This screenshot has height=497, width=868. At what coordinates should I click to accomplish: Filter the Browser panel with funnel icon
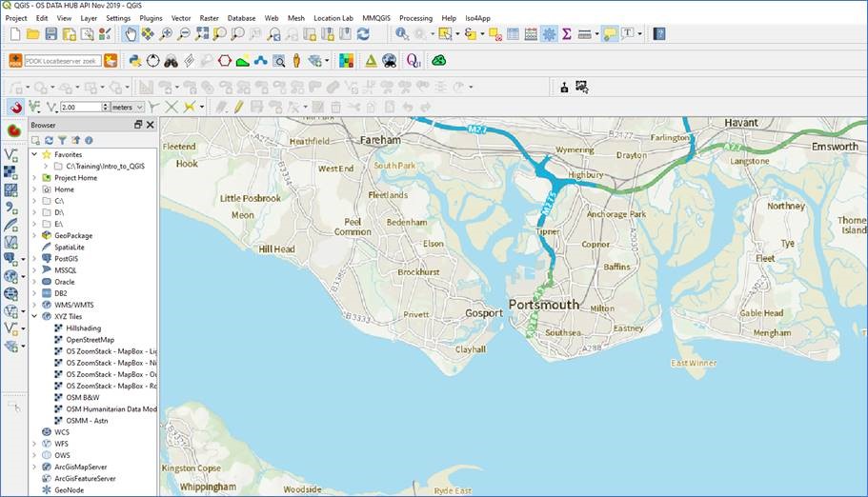(62, 141)
